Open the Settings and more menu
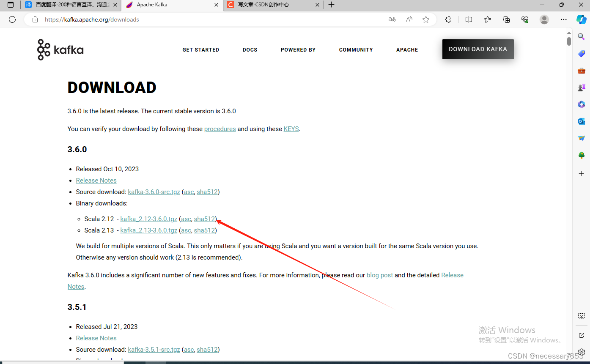This screenshot has width=590, height=364. tap(564, 19)
